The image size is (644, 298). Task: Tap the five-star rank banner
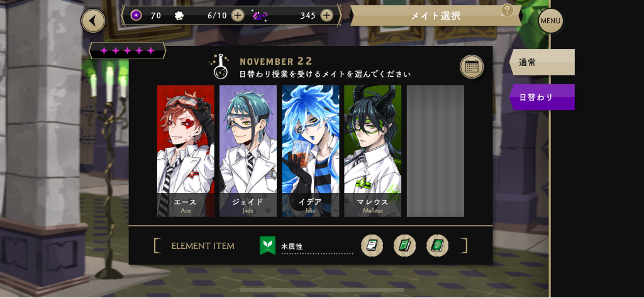point(127,51)
